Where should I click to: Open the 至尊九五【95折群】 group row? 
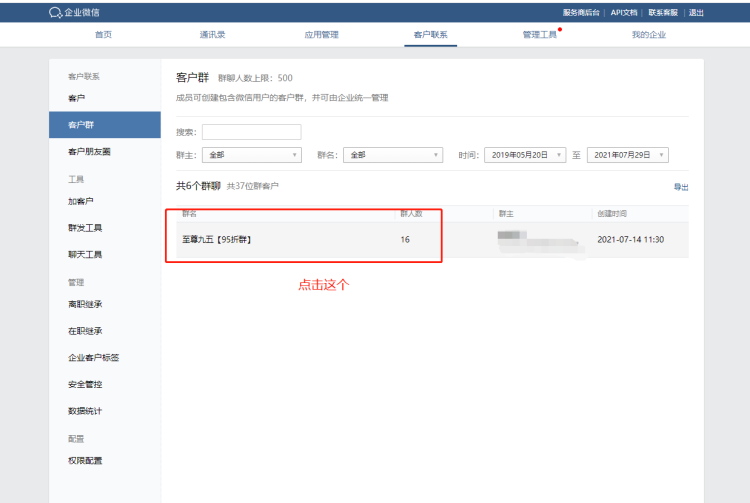(216, 240)
